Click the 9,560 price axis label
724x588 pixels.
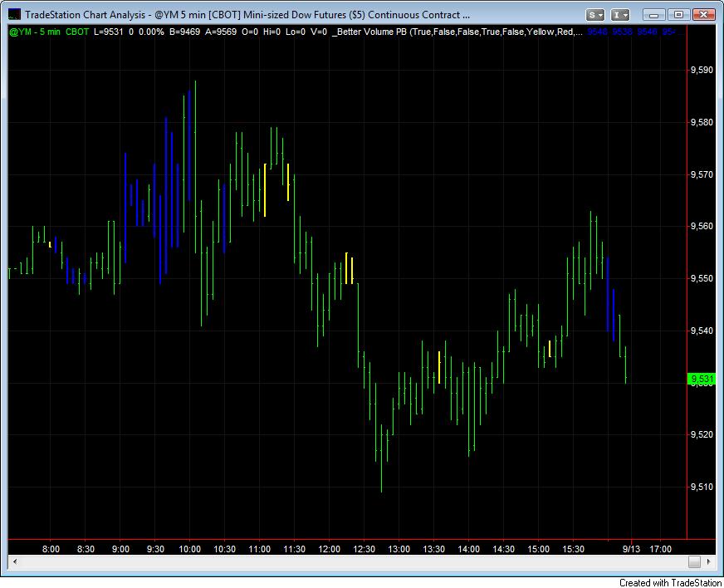(x=702, y=227)
